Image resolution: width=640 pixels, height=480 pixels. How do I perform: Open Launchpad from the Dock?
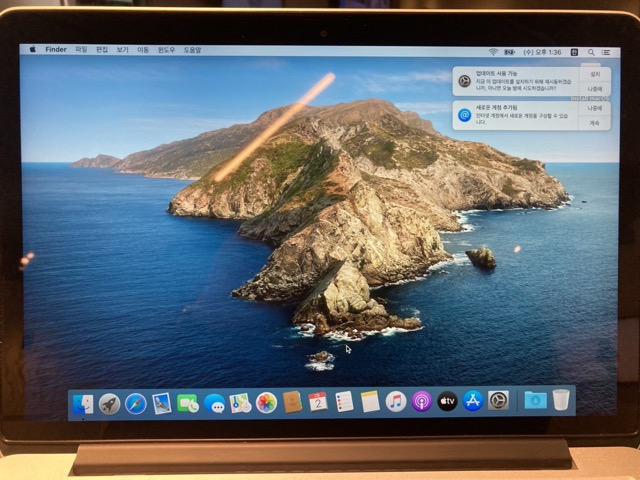pos(109,403)
